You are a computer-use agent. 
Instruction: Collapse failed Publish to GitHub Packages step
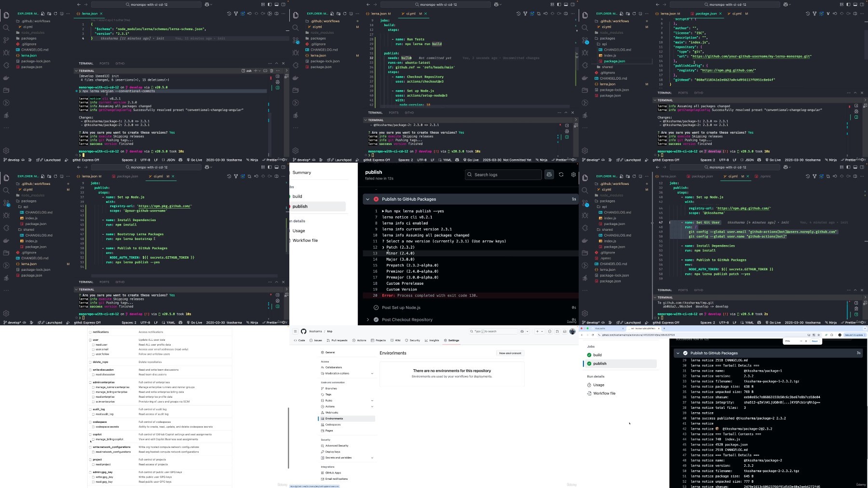coord(367,199)
